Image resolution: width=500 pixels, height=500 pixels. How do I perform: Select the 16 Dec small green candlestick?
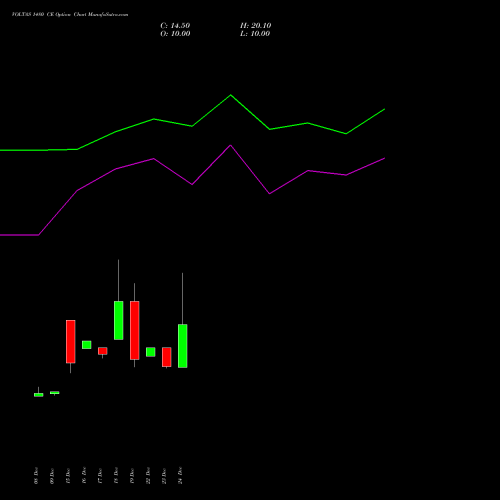pyautogui.click(x=87, y=345)
